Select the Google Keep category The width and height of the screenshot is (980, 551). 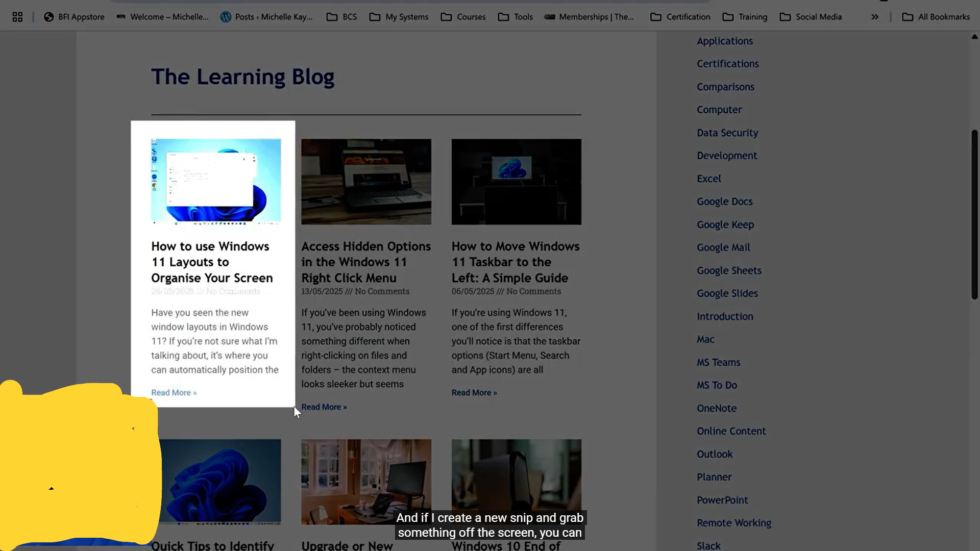tap(725, 224)
